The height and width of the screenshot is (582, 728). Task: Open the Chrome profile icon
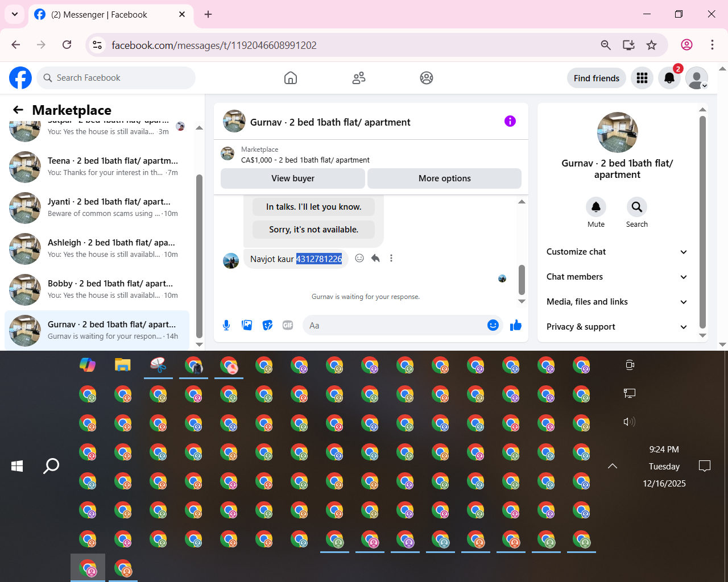click(686, 45)
